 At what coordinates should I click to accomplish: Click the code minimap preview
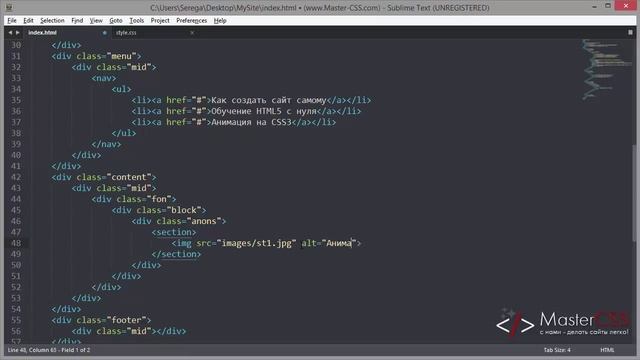(x=607, y=69)
